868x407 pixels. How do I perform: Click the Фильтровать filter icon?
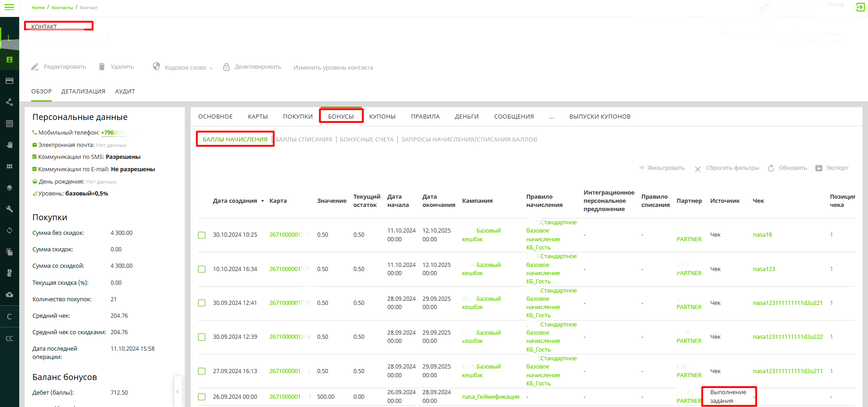[x=642, y=168]
